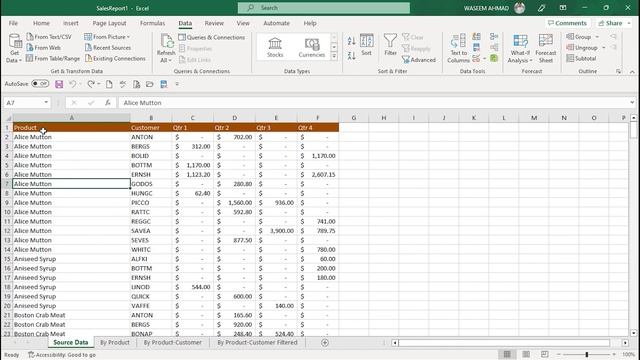Go to By Product-Customer Filtered sheet

tap(257, 342)
